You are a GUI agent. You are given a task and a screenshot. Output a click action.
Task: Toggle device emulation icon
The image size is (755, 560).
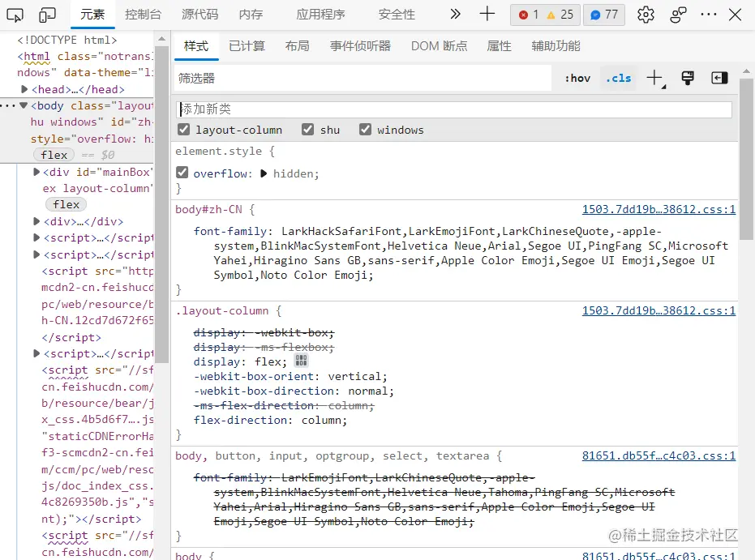[47, 15]
